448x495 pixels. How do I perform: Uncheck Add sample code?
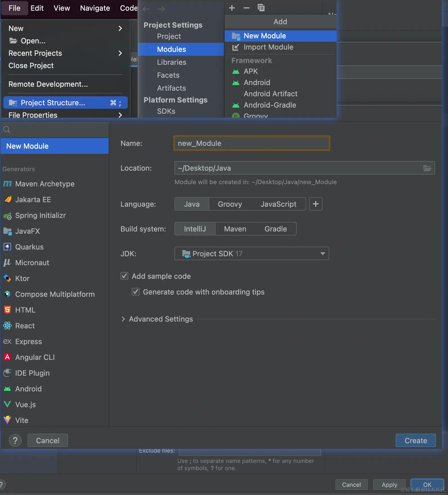124,276
